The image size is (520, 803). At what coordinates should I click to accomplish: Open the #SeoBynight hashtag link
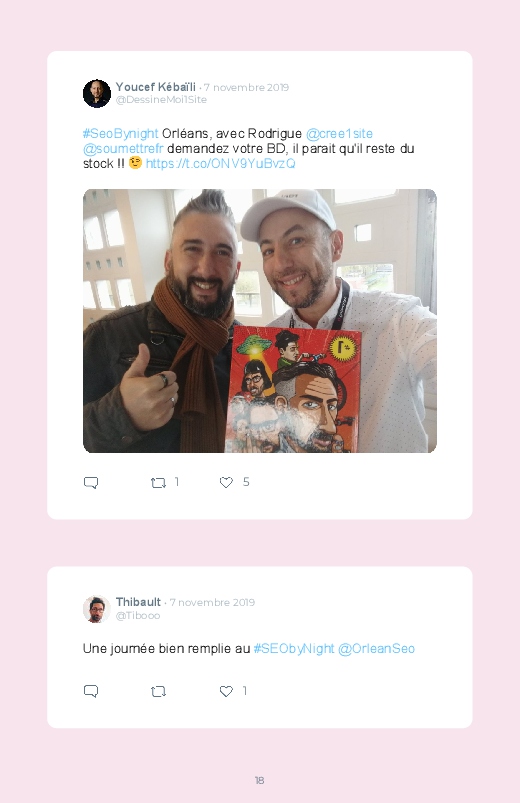(x=120, y=134)
